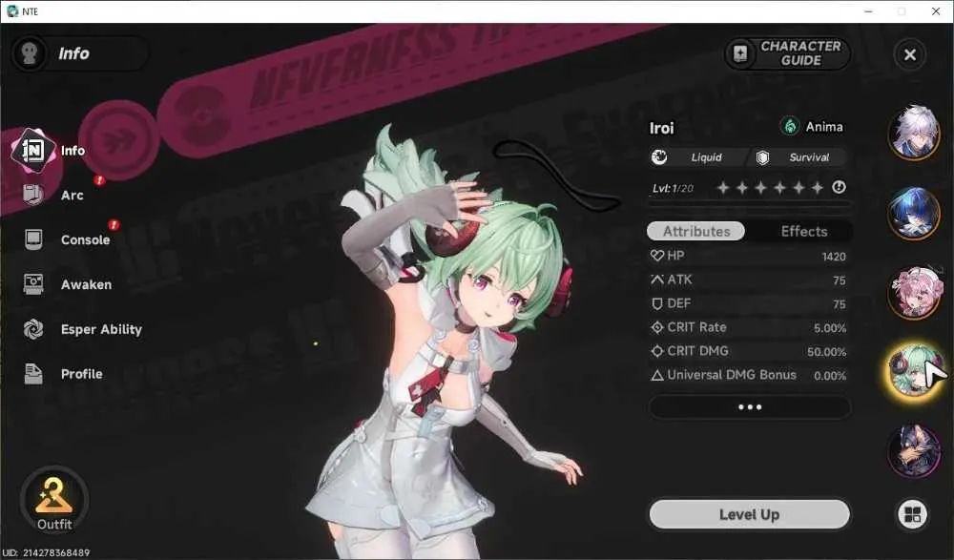Click the Awaken menu label
Image resolution: width=954 pixels, height=560 pixels.
coord(86,284)
